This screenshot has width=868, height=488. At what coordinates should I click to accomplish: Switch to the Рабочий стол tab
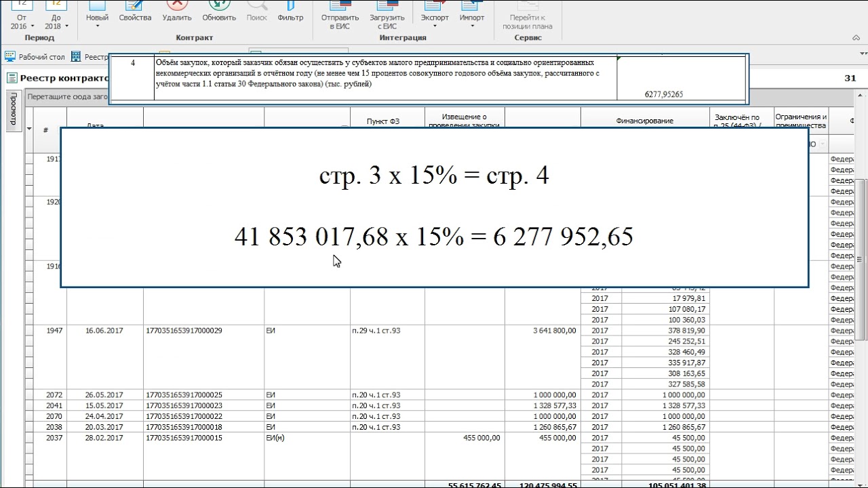pyautogui.click(x=35, y=57)
